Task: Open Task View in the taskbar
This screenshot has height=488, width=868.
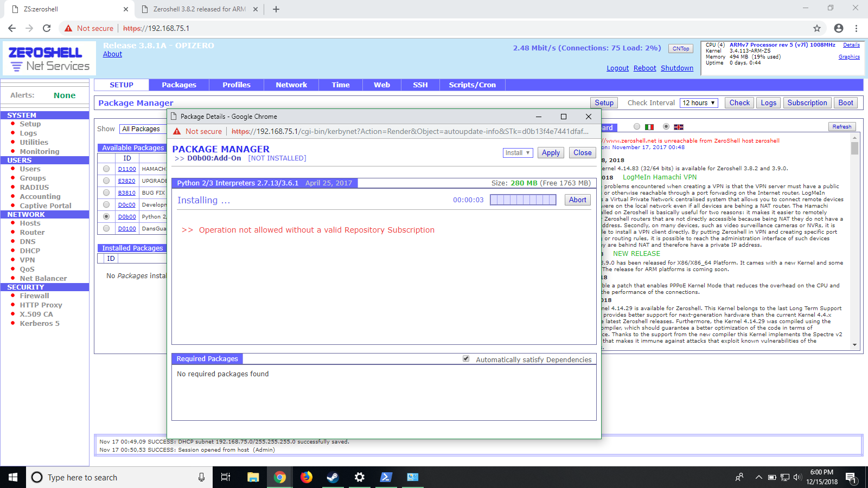Action: click(x=226, y=477)
